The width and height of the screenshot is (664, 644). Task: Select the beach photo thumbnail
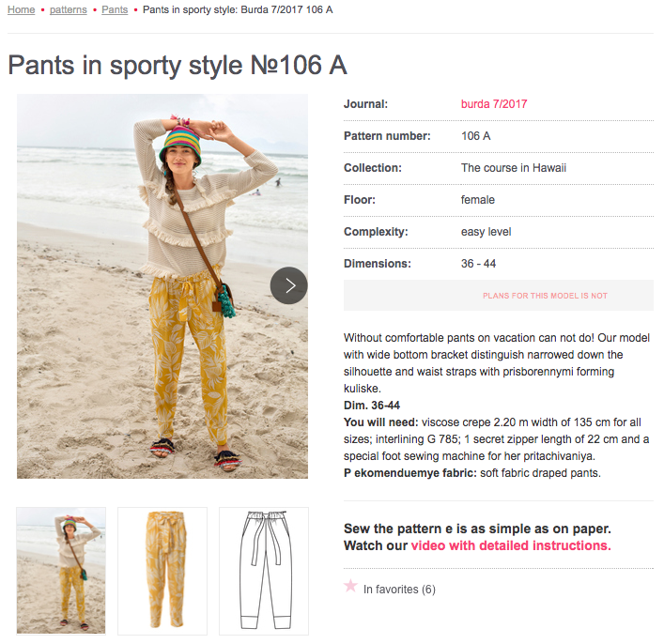coord(61,570)
